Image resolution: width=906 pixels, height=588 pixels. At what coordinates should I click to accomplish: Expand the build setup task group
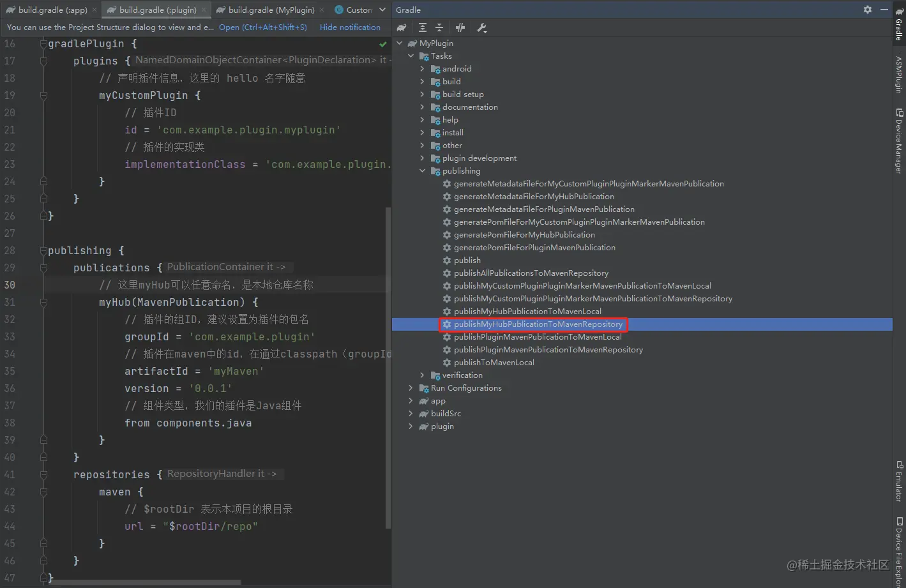click(x=422, y=94)
